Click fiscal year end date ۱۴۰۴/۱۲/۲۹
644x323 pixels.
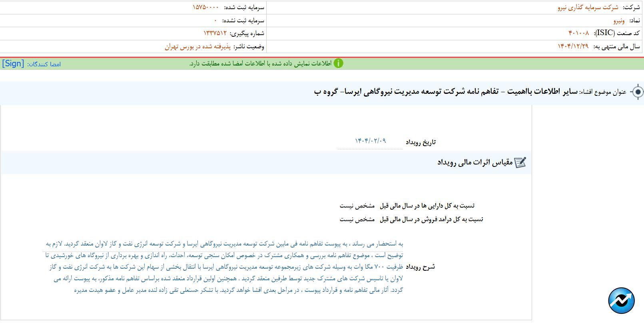[x=573, y=46]
